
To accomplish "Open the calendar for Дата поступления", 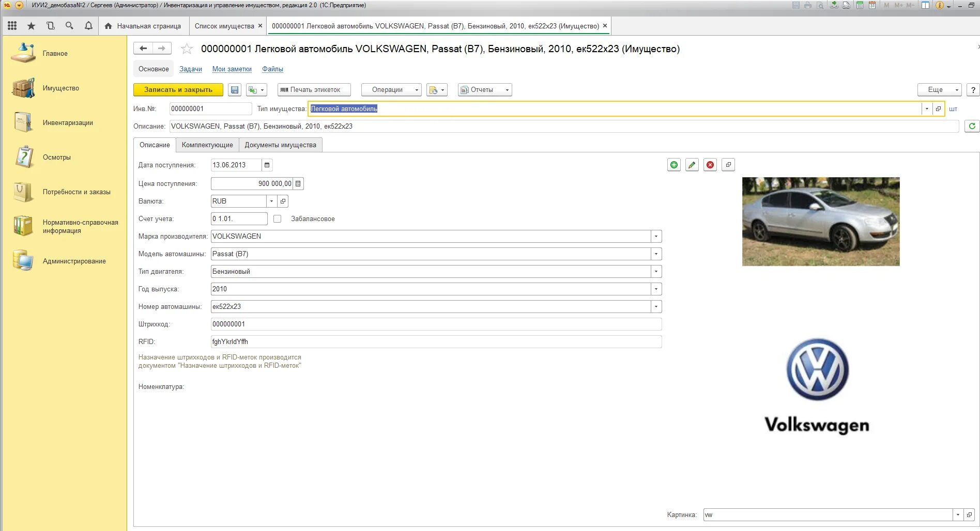I will coord(267,165).
